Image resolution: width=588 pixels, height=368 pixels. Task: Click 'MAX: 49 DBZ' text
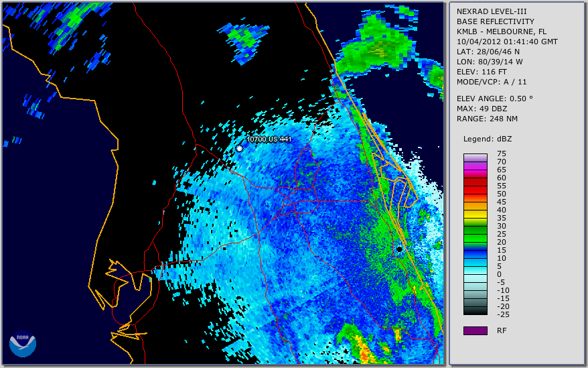click(482, 109)
